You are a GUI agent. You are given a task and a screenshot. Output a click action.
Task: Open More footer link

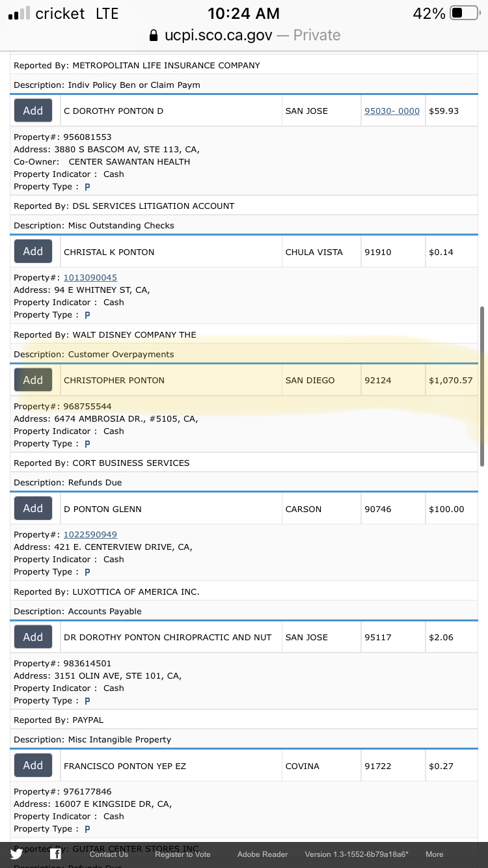coord(435,854)
